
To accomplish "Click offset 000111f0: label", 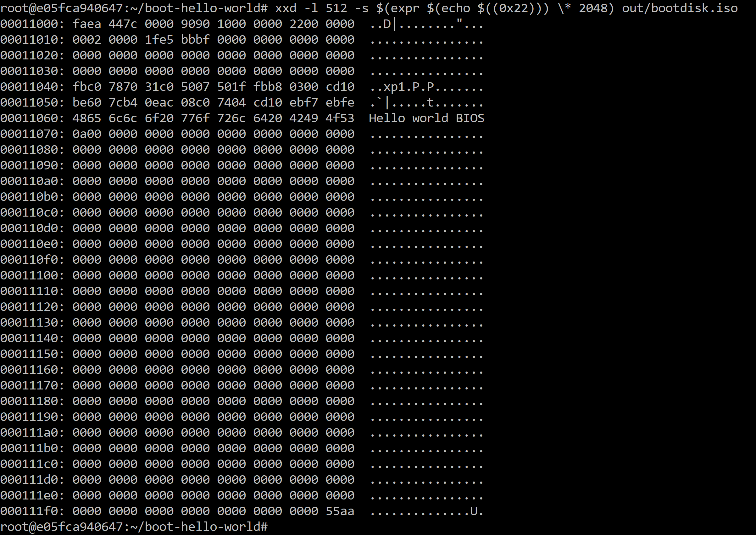I will tap(32, 511).
